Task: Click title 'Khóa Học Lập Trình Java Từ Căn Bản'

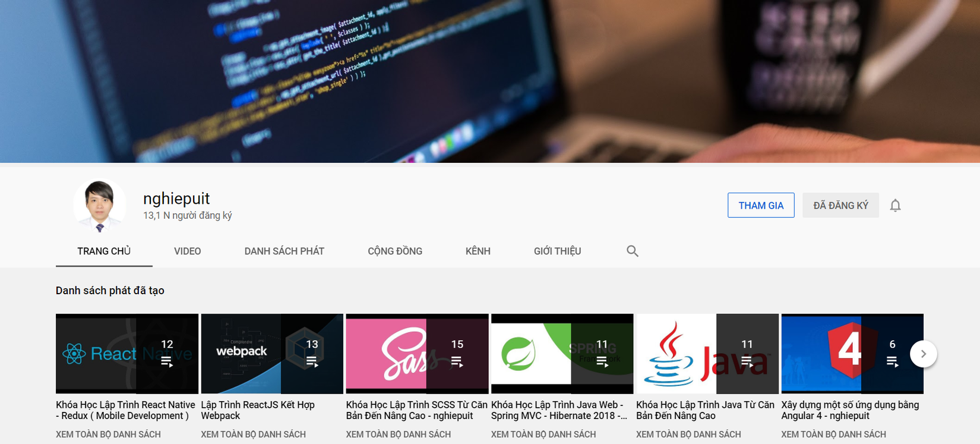Action: [705, 410]
